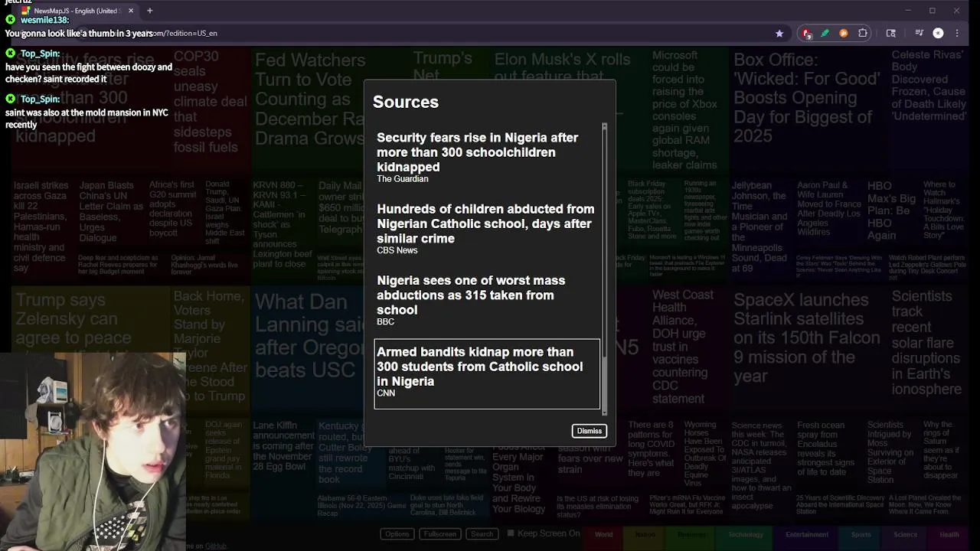
Task: Select the Sports category filter
Action: [861, 534]
